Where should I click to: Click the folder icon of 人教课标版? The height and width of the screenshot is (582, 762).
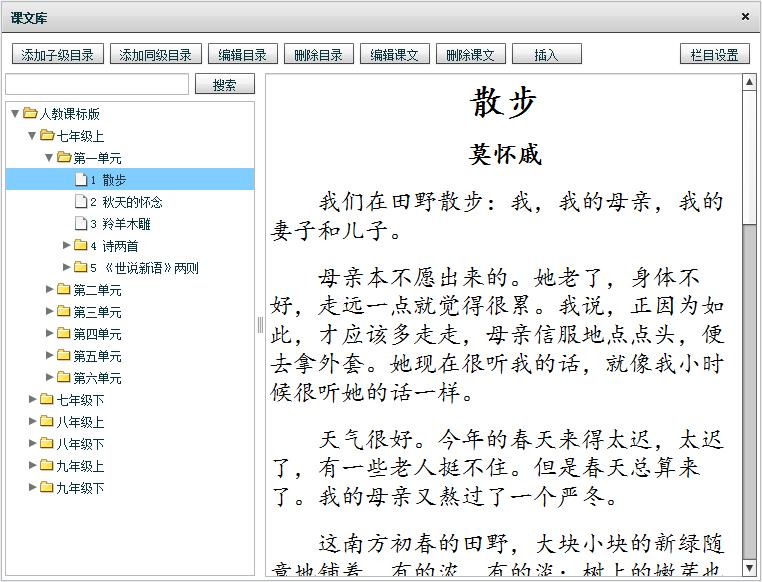[30, 114]
